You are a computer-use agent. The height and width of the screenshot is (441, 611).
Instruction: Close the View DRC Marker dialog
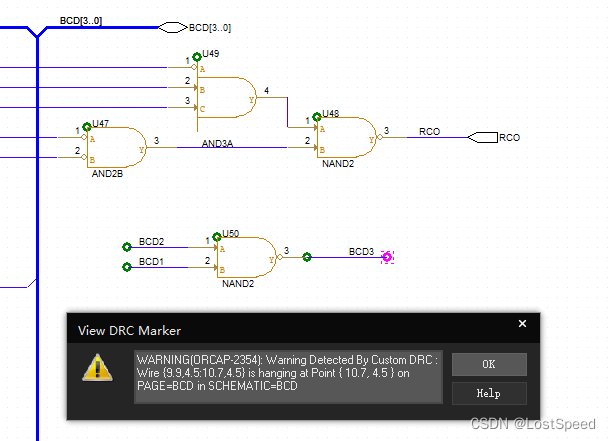(522, 324)
